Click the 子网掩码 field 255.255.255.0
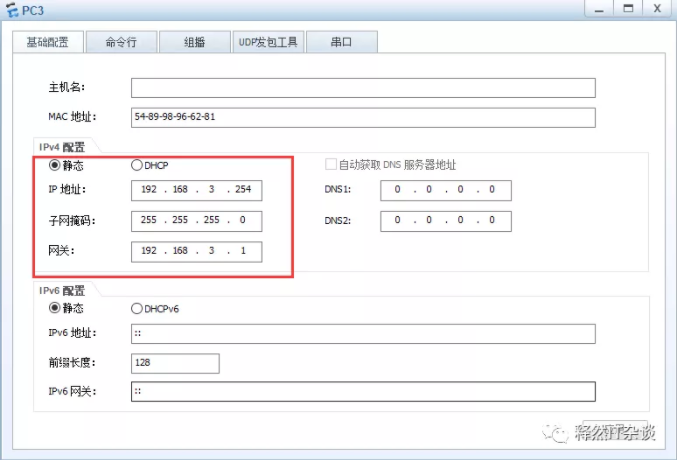The image size is (679, 460). coord(197,221)
